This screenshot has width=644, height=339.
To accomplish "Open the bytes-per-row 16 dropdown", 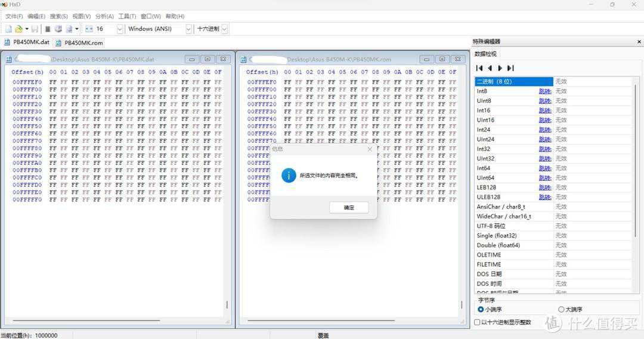I will [x=120, y=29].
